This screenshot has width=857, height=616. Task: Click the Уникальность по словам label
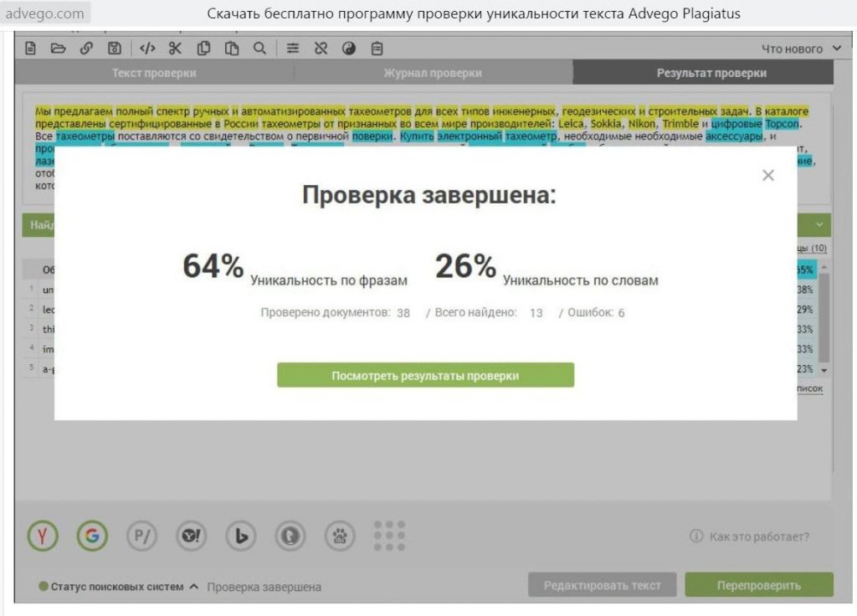(x=581, y=280)
